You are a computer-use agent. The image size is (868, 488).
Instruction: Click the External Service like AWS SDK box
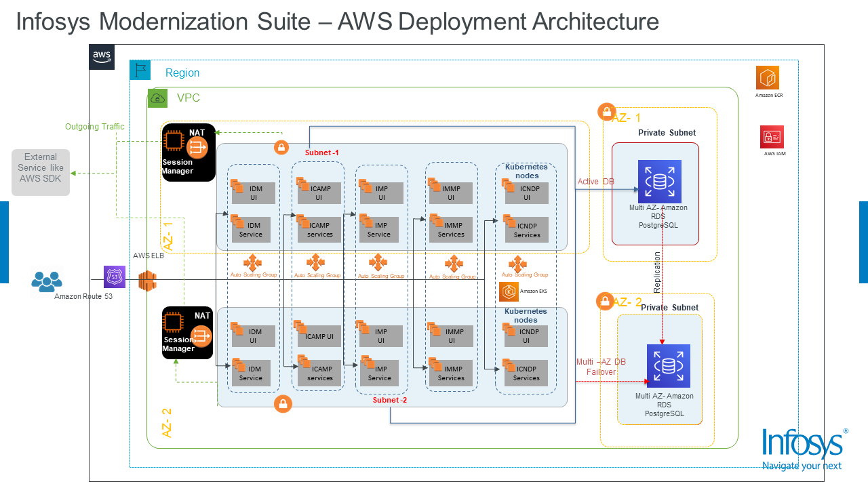41,172
